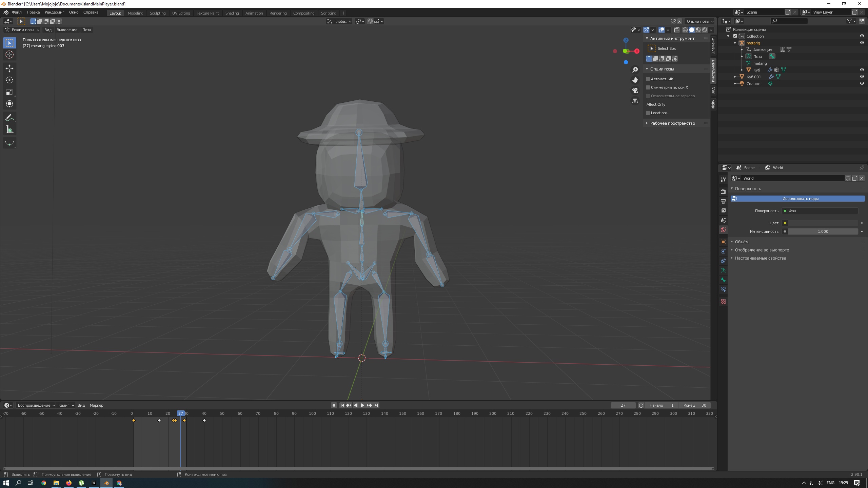Collapse the Поверхность panel
Image resolution: width=868 pixels, height=488 pixels.
tap(748, 189)
